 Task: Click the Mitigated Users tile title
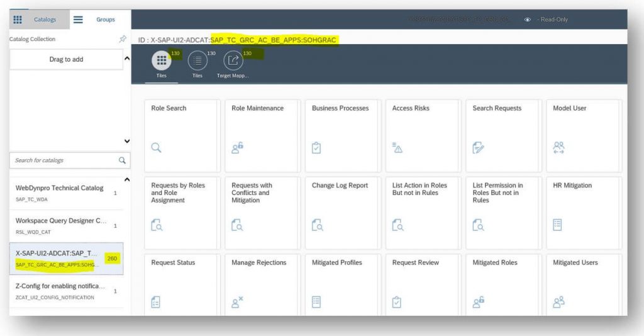click(x=575, y=262)
